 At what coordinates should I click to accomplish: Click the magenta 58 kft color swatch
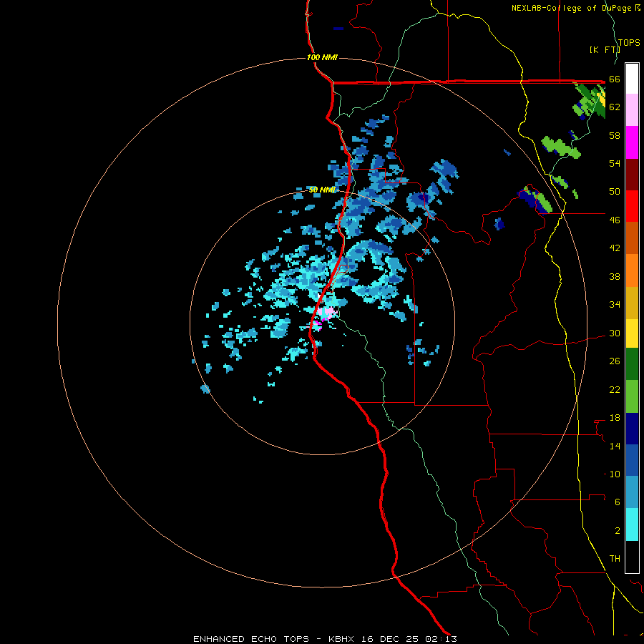(632, 142)
